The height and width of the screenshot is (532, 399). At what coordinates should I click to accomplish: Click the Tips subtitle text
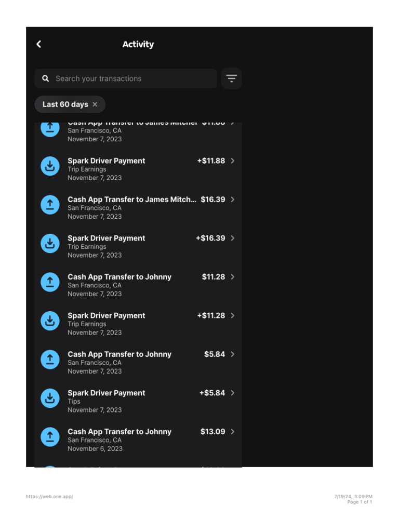click(x=74, y=402)
